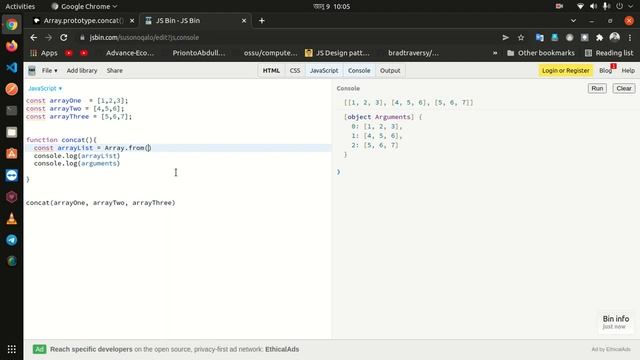Open the File dropdown menu
Screen dimensions: 640x360
pyautogui.click(x=49, y=71)
